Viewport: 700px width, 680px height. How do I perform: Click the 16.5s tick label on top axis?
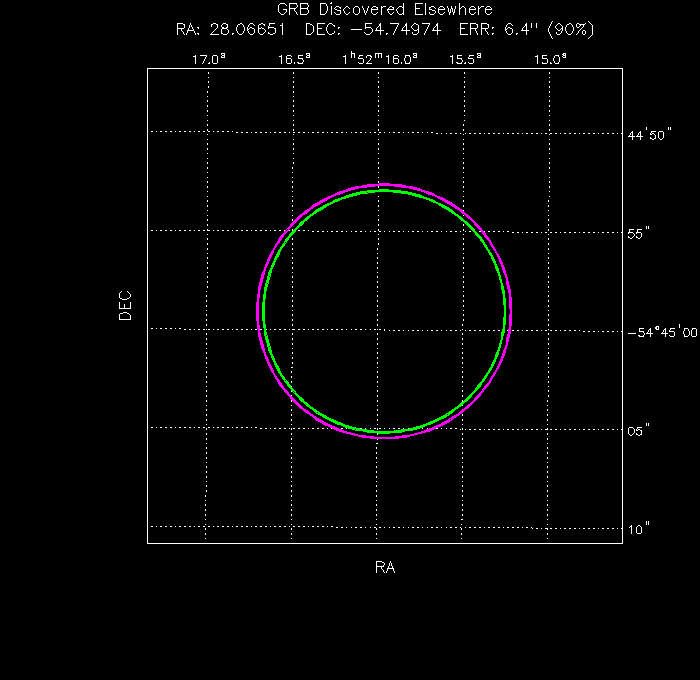(x=293, y=59)
